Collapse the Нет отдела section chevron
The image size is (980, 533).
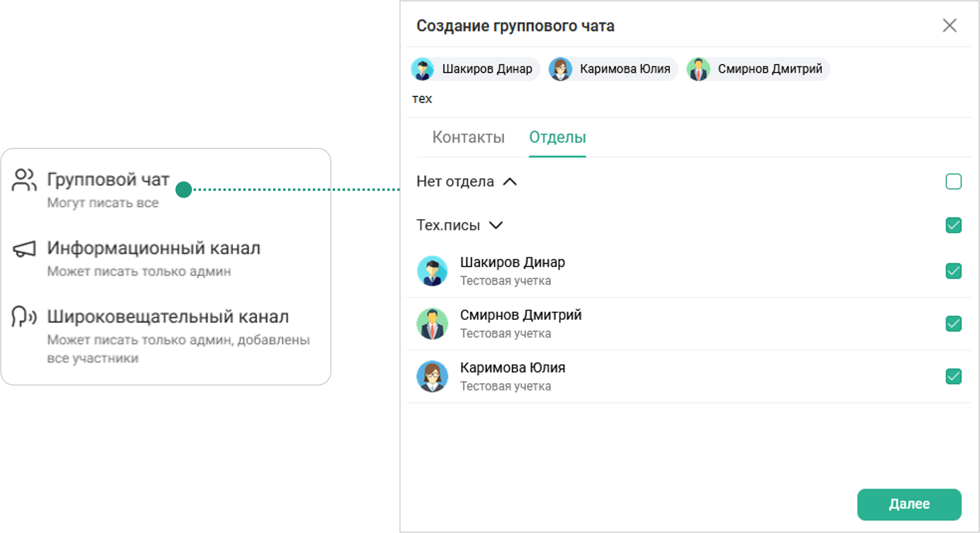click(510, 182)
